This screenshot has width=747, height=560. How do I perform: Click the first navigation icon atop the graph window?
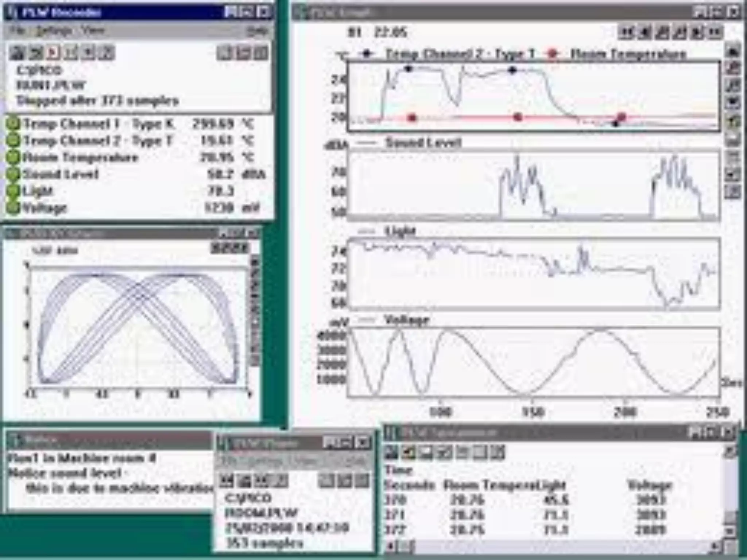click(627, 32)
